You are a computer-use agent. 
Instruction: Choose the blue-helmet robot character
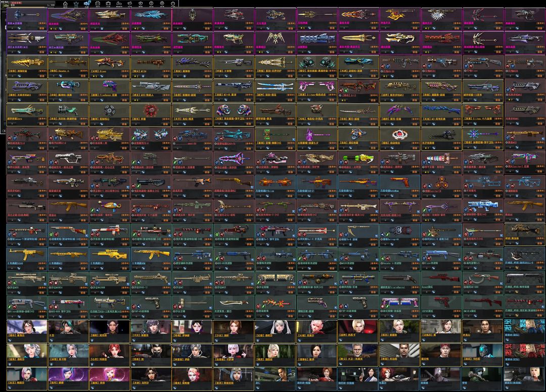pos(483,355)
